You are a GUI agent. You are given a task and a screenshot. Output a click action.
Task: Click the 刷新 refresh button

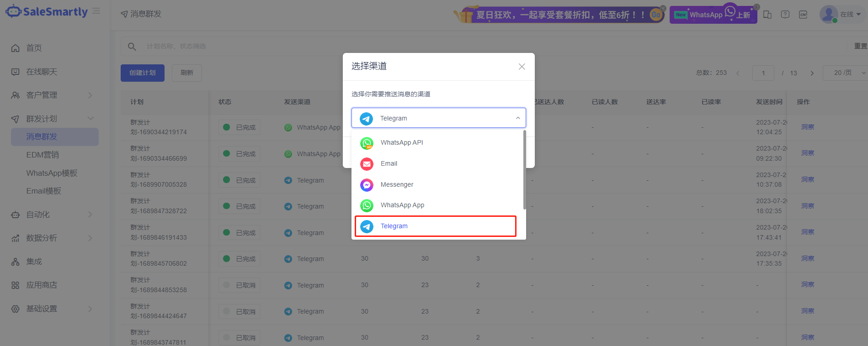tap(187, 73)
